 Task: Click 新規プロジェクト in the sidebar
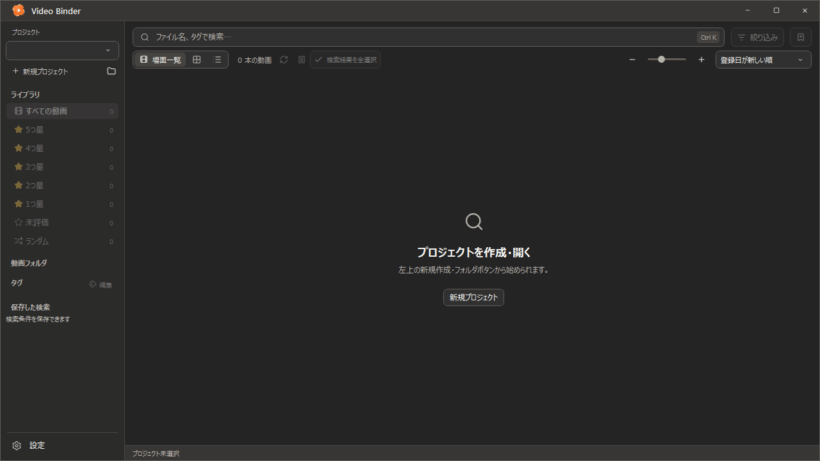coord(40,72)
